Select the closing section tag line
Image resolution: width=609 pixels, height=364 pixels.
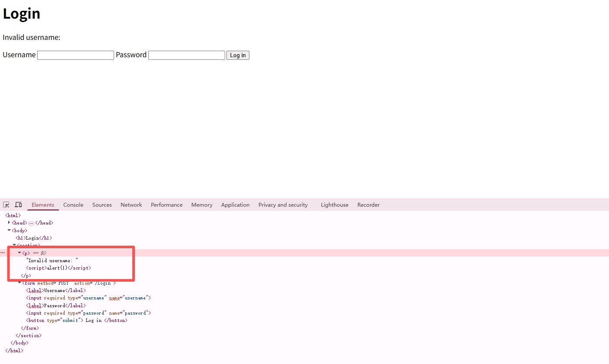pyautogui.click(x=29, y=335)
